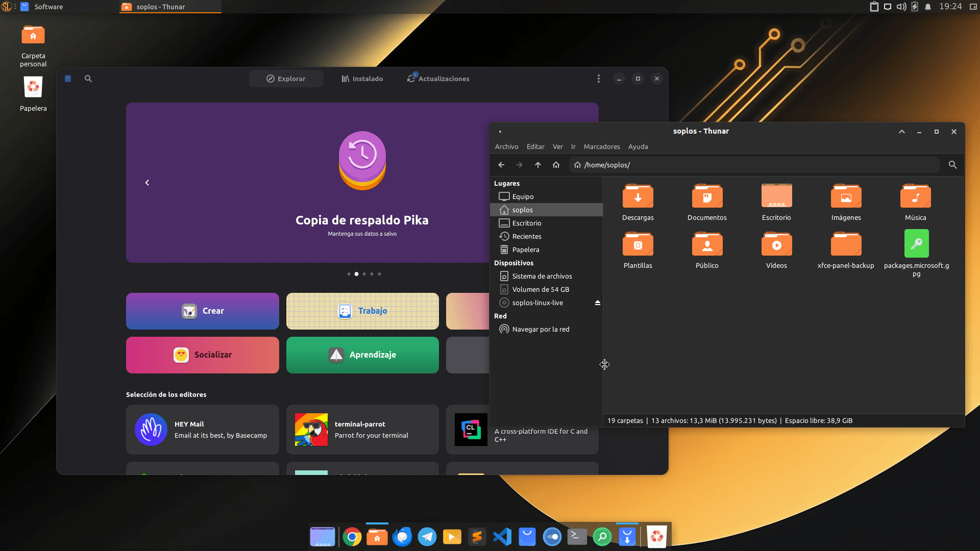Open the clipboard manager panel icon

click(x=874, y=7)
